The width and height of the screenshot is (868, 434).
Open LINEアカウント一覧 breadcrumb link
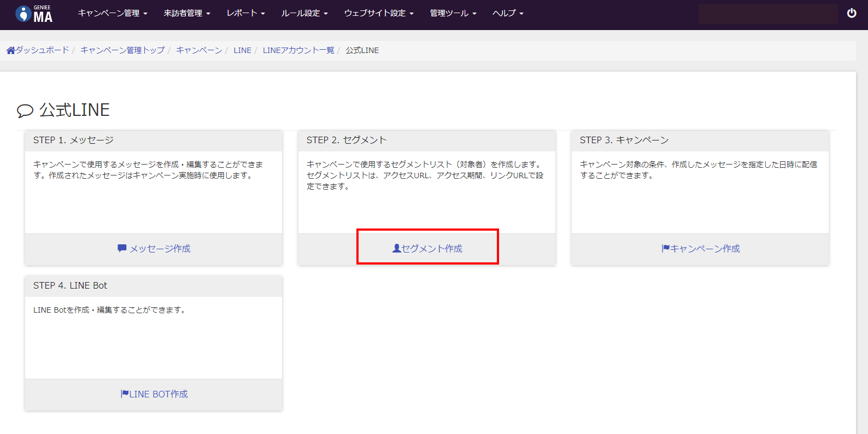tap(298, 50)
